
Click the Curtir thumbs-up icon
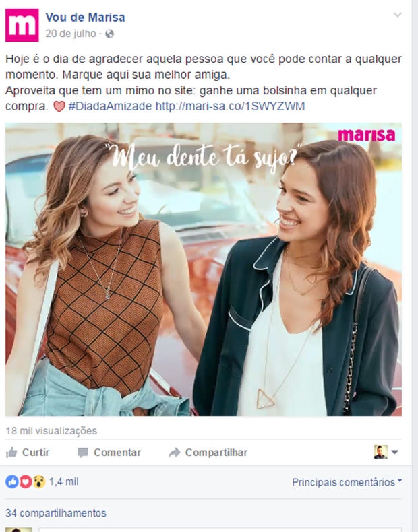[11, 453]
